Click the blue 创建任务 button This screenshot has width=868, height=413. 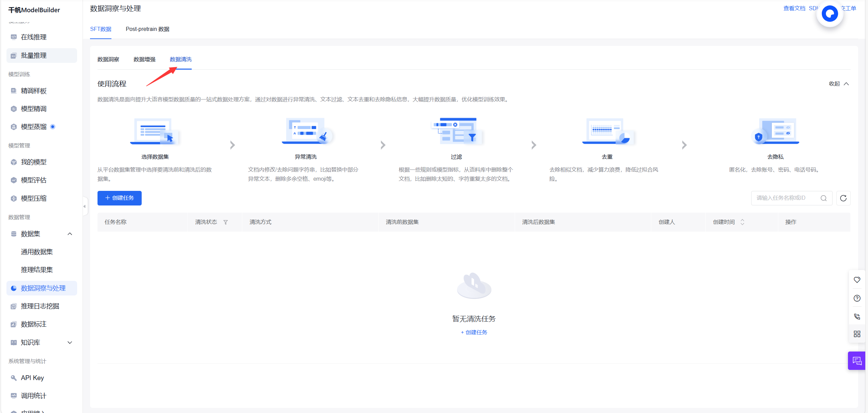tap(119, 198)
